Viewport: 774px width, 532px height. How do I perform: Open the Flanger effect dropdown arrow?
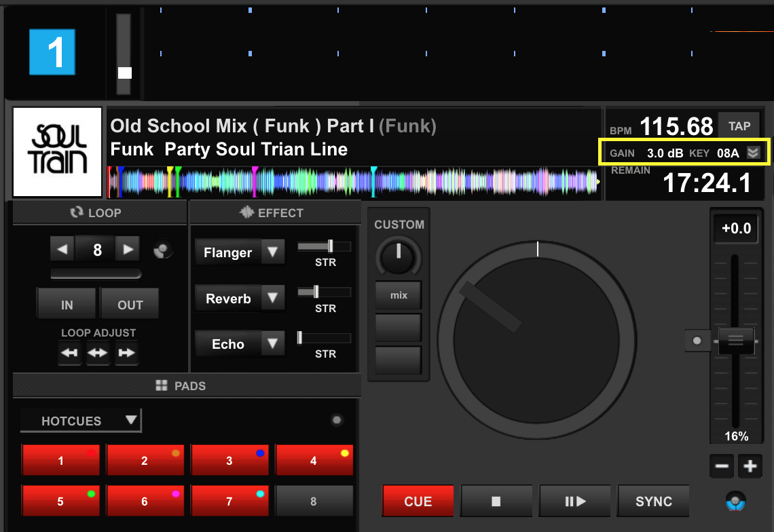tap(272, 252)
